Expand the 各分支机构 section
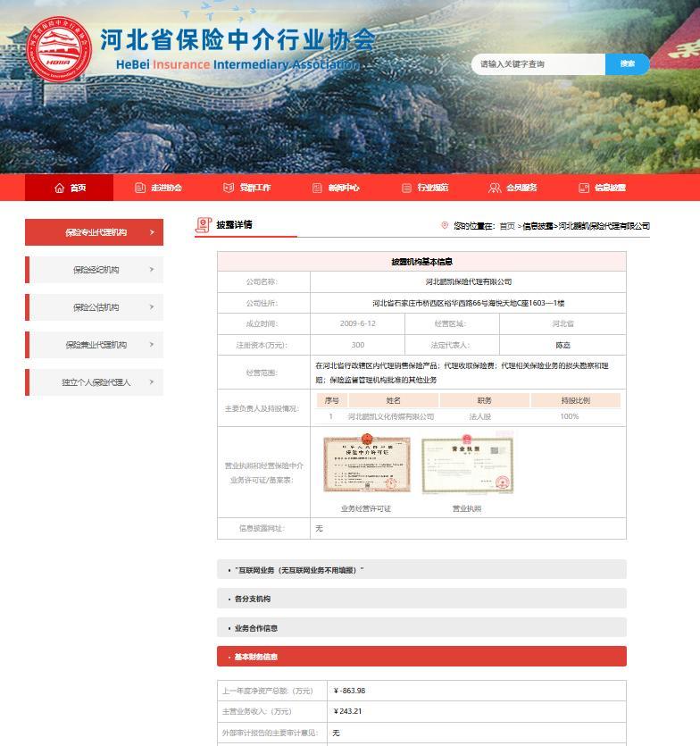The image size is (700, 746). click(x=421, y=599)
